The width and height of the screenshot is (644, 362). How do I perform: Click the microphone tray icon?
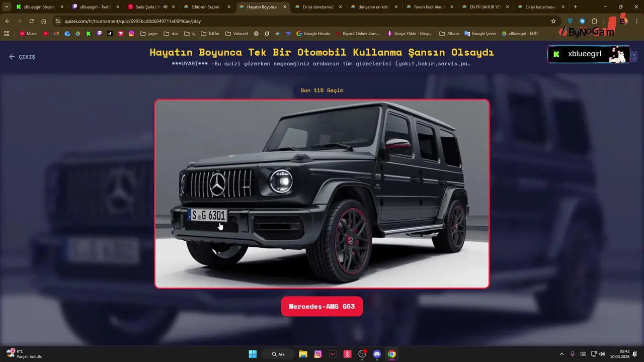click(573, 354)
